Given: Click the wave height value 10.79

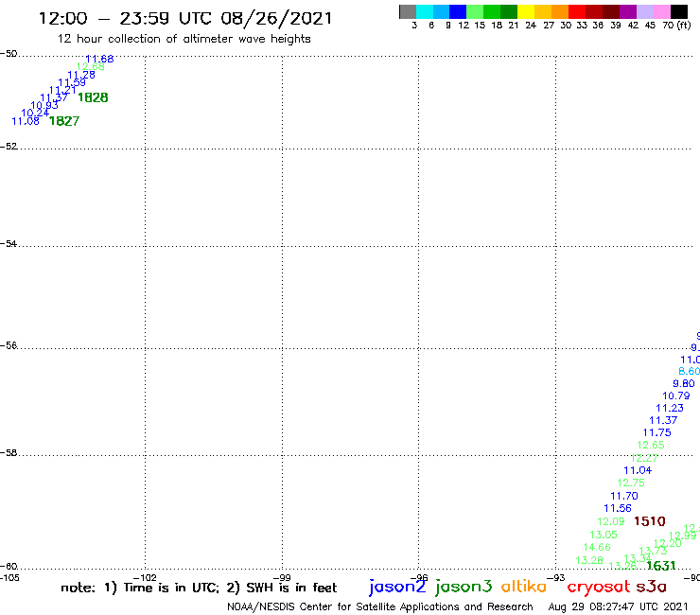Looking at the screenshot, I should (676, 395).
